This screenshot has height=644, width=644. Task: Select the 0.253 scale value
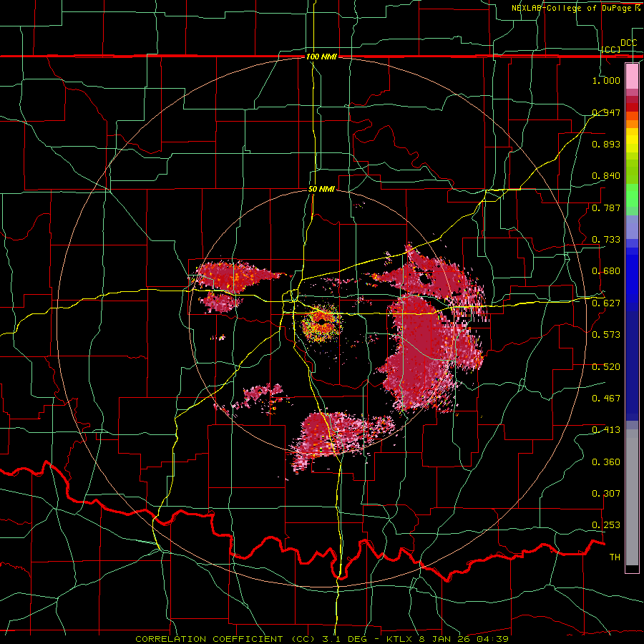[x=606, y=525]
